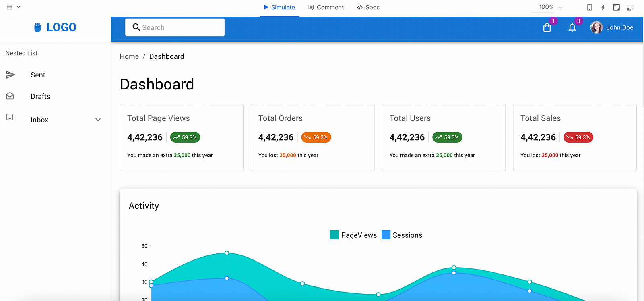Click the Activity chart heading
Screen dimensions: 644x301
click(144, 206)
